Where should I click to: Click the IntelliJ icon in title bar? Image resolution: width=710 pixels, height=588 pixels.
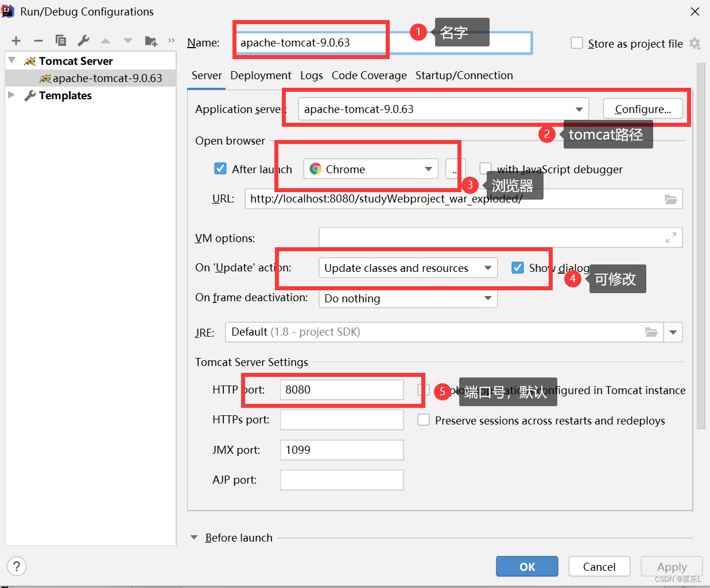7,11
